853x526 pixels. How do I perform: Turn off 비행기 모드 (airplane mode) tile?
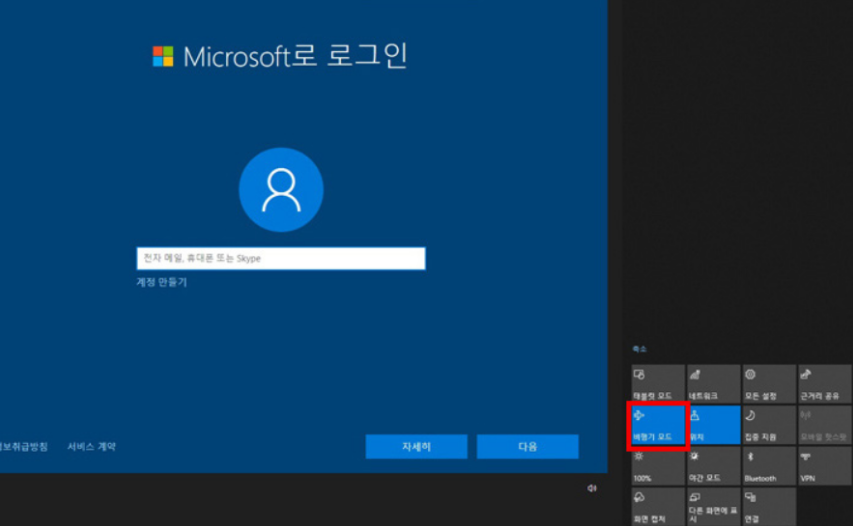coord(658,425)
